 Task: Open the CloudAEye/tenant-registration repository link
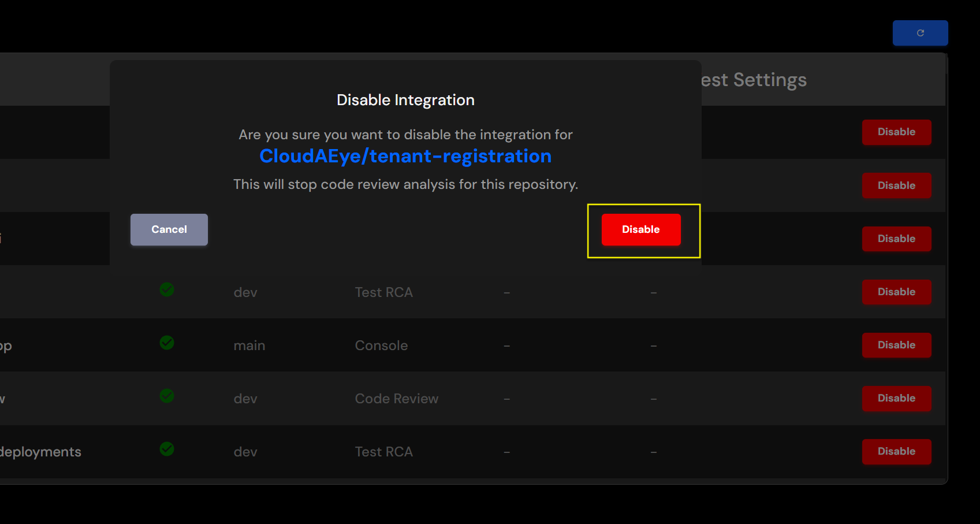[x=405, y=156]
